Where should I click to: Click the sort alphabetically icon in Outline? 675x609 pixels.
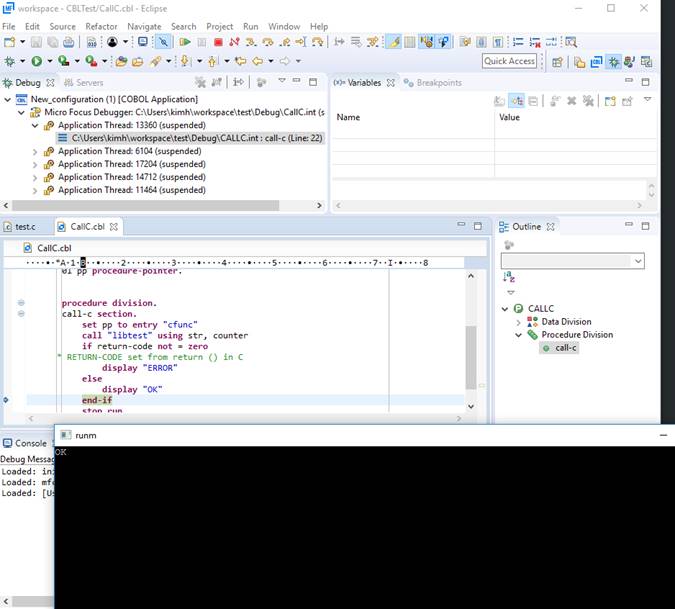tap(509, 277)
